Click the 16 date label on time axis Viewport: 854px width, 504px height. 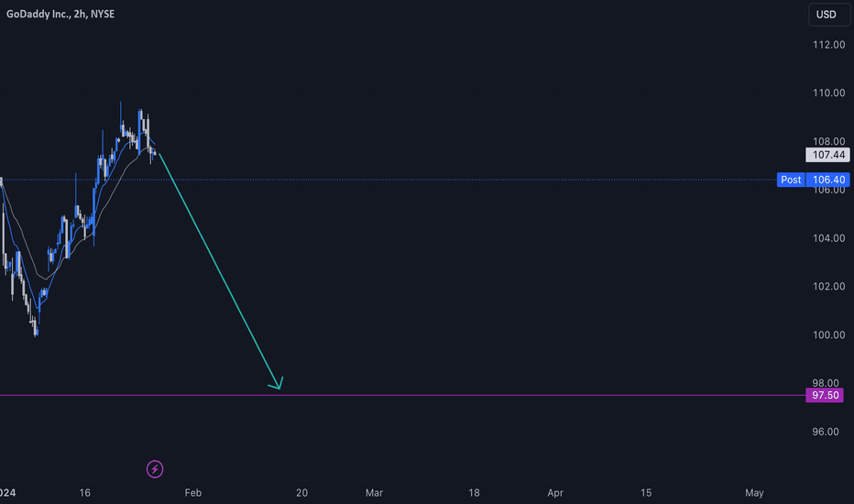[84, 493]
